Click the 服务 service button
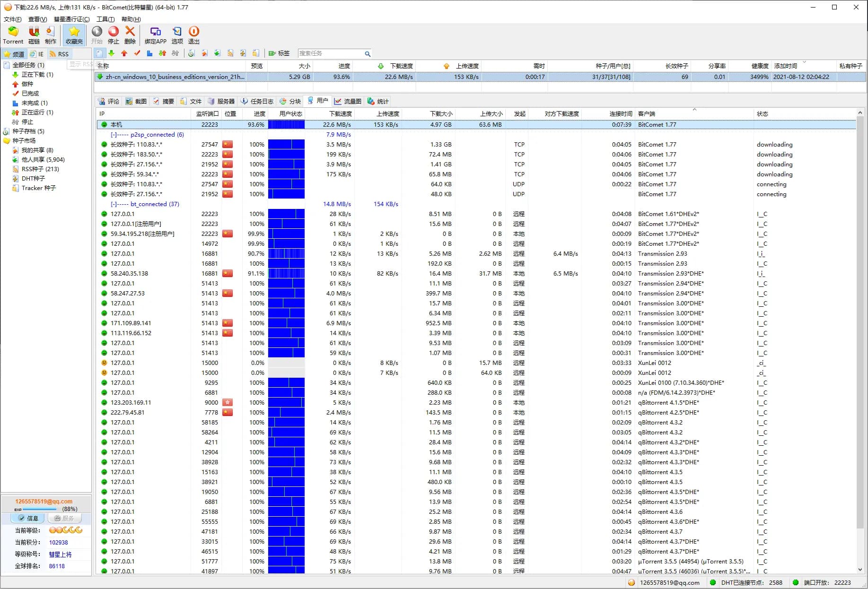 point(65,519)
